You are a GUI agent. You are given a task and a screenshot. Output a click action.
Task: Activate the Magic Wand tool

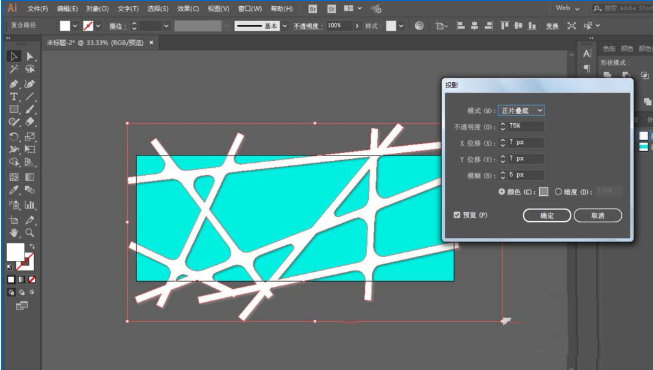click(14, 69)
